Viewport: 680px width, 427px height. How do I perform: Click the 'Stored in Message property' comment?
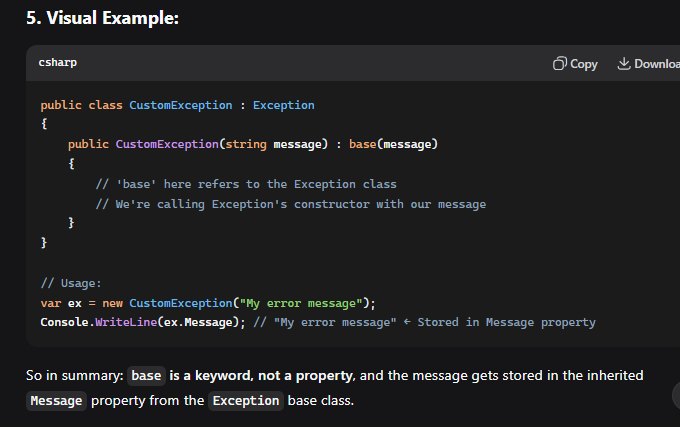505,322
